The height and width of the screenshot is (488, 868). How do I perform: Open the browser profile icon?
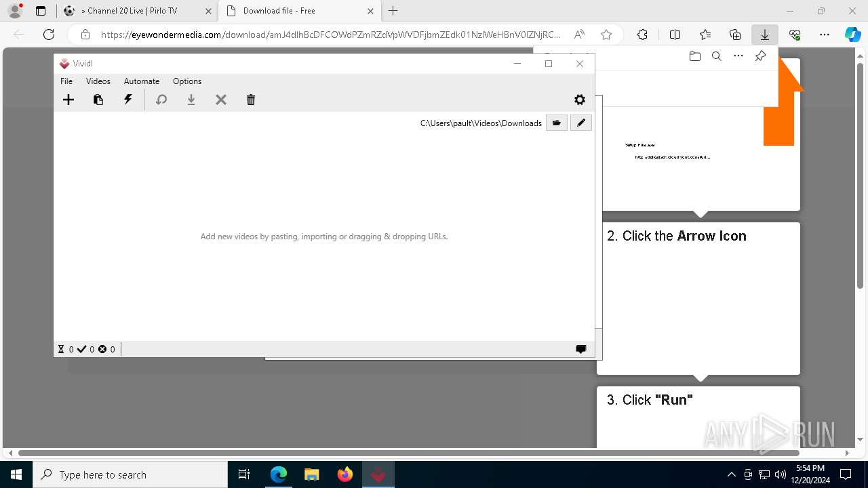[x=15, y=11]
